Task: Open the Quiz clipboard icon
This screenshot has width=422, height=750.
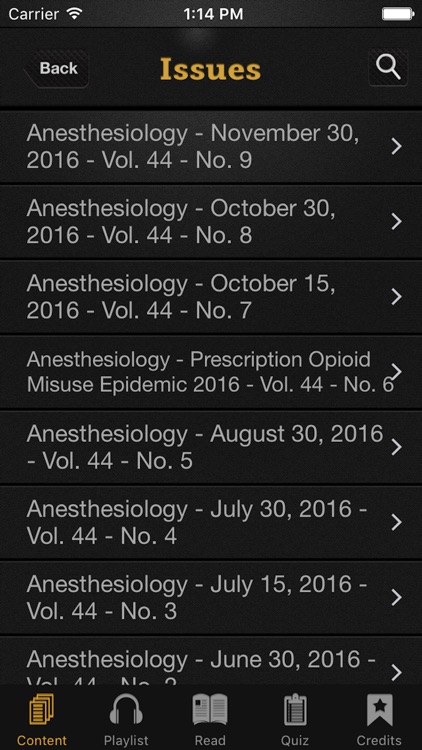Action: [x=295, y=710]
